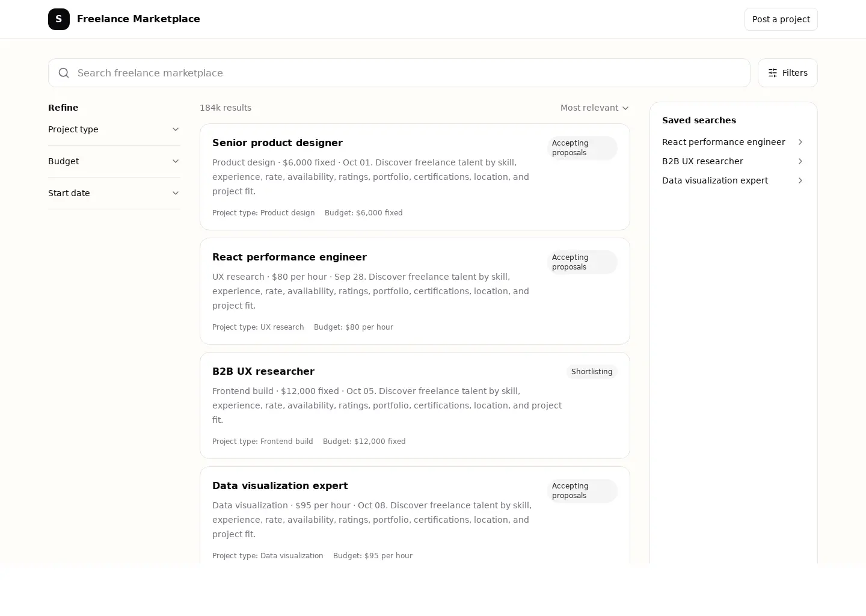The height and width of the screenshot is (616, 866).
Task: Click 'Project type: Product design' tag
Action: click(x=263, y=213)
